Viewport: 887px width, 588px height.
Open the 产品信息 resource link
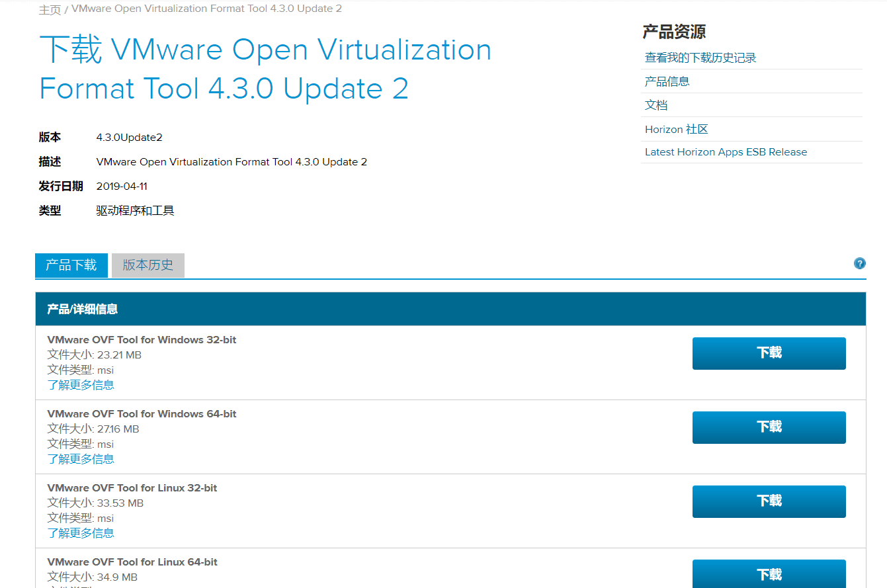667,81
